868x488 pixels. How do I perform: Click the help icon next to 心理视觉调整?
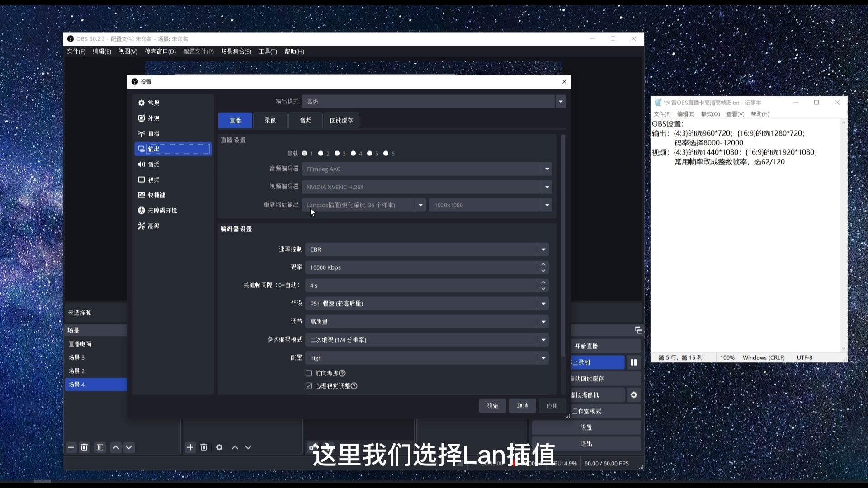pos(354,386)
